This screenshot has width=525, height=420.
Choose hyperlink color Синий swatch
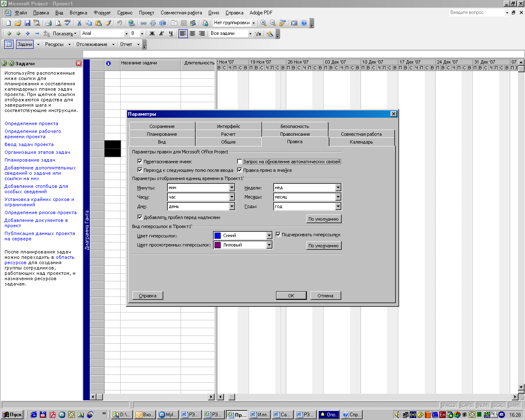coord(218,235)
